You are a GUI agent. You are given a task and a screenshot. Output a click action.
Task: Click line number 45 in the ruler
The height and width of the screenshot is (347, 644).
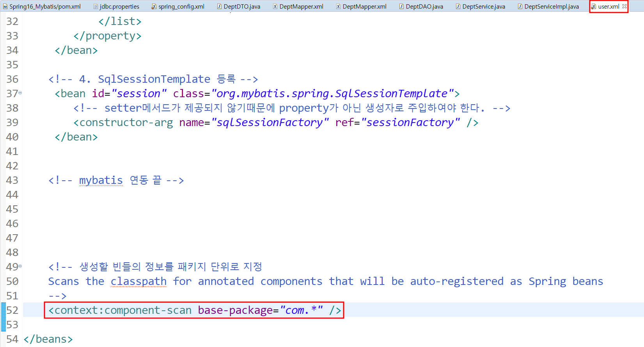coord(12,209)
